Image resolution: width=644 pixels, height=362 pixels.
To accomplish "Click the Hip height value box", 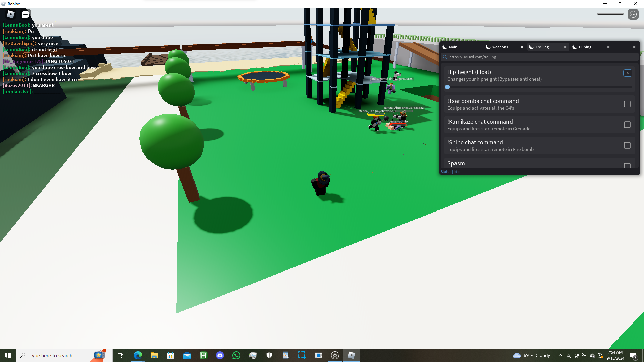I will (x=628, y=73).
